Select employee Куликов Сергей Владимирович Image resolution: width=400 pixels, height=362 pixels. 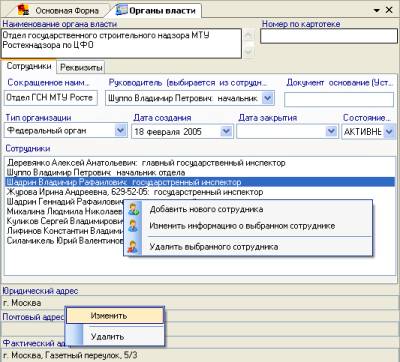pyautogui.click(x=65, y=221)
